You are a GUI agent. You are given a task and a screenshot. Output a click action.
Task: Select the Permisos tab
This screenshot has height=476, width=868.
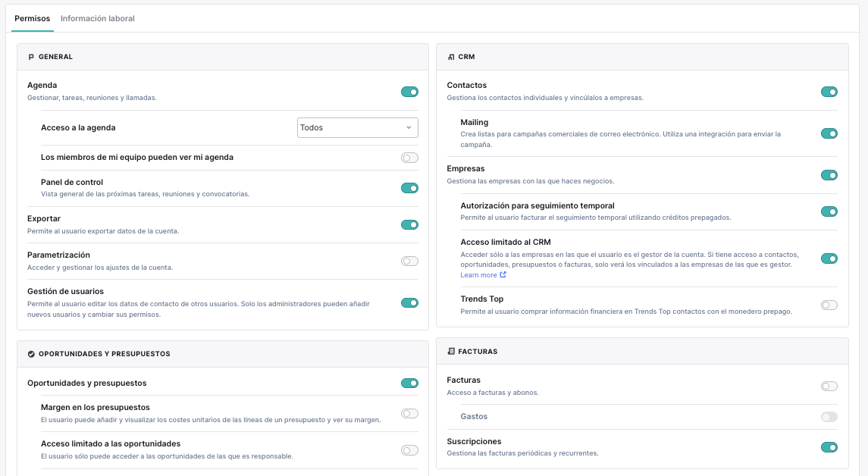click(32, 18)
